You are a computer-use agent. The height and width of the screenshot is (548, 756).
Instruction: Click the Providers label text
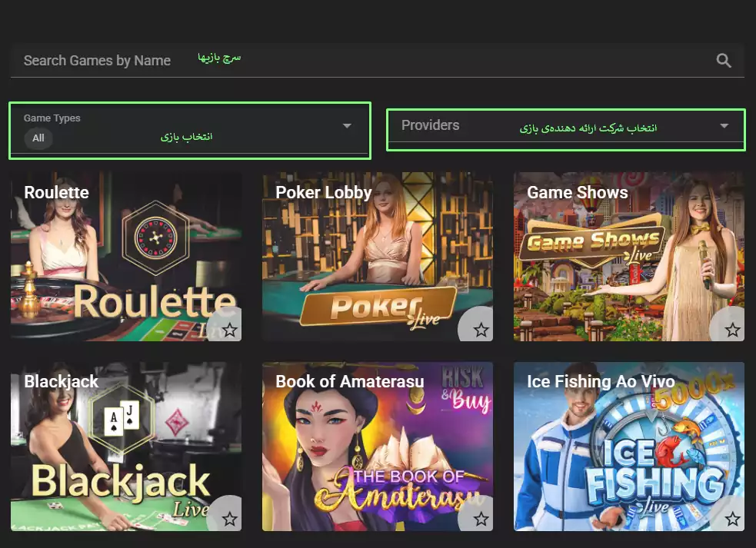tap(431, 125)
